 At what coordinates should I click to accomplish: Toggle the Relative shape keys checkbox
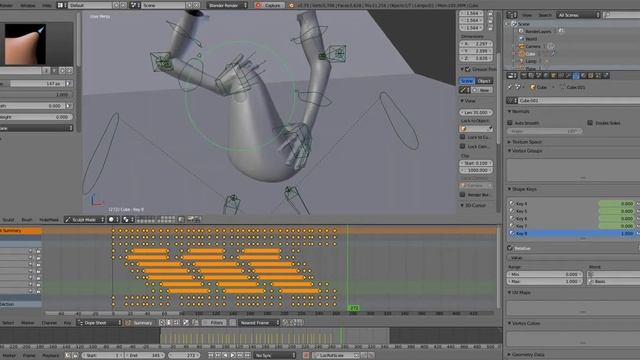pos(510,248)
